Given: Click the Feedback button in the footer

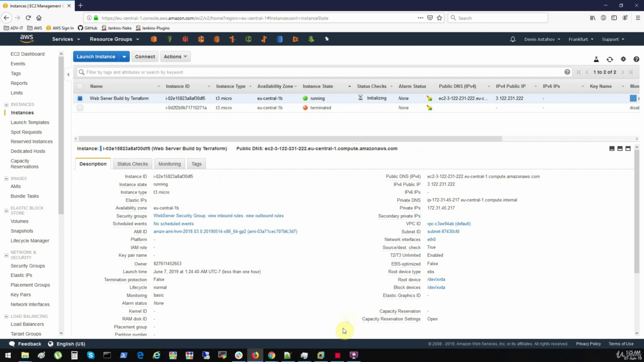Looking at the screenshot, I should tap(25, 344).
